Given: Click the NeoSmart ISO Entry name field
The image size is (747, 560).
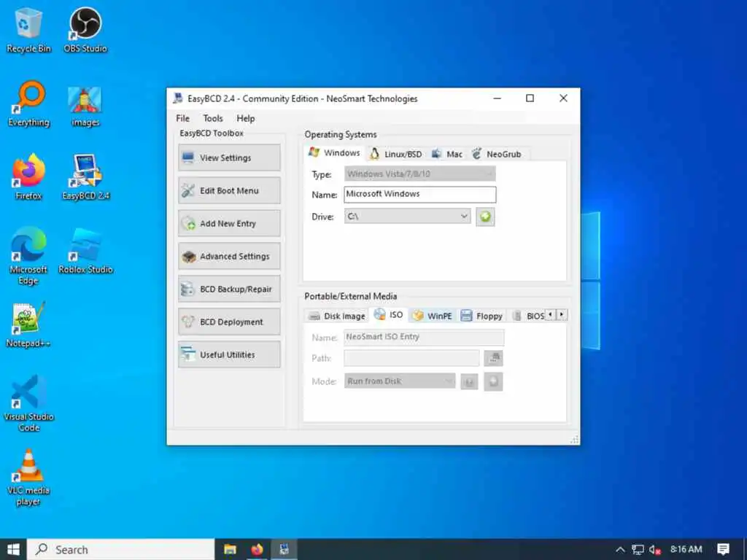Looking at the screenshot, I should tap(424, 337).
